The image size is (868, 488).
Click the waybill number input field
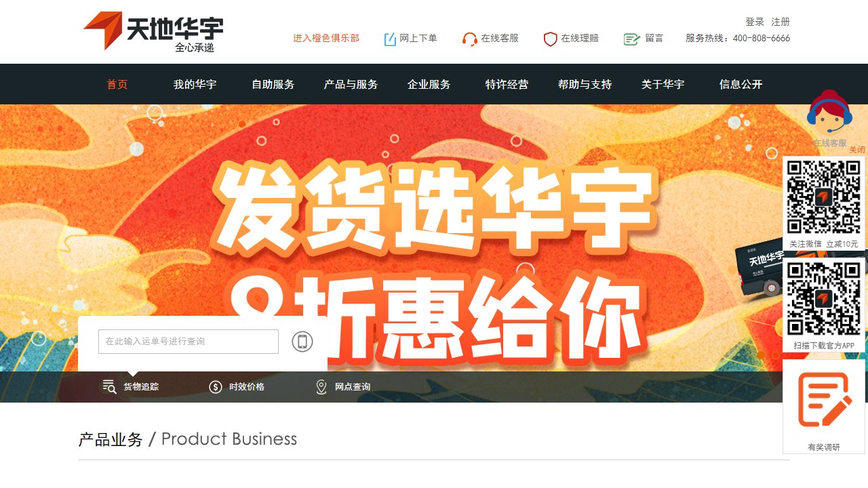pos(189,342)
